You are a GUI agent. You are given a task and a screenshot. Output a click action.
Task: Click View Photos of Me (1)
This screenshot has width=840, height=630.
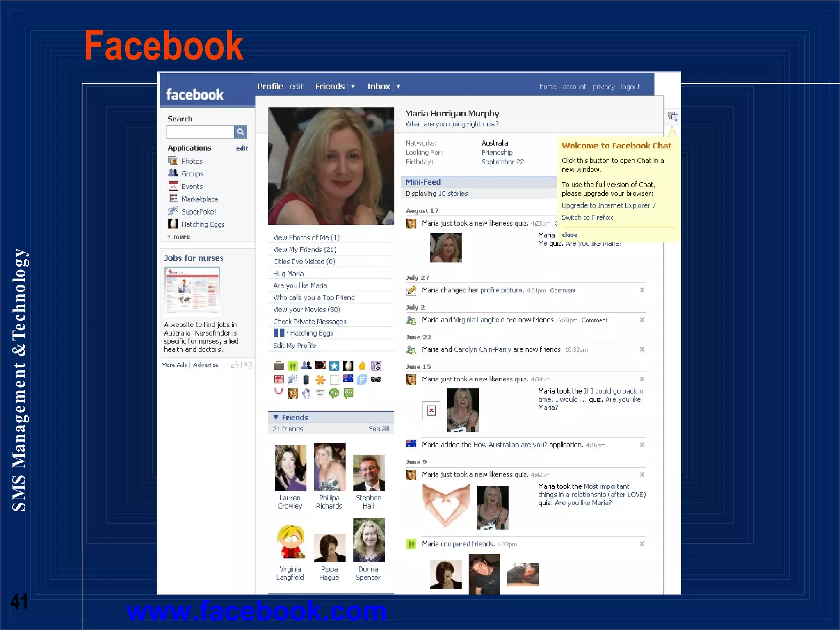point(306,237)
